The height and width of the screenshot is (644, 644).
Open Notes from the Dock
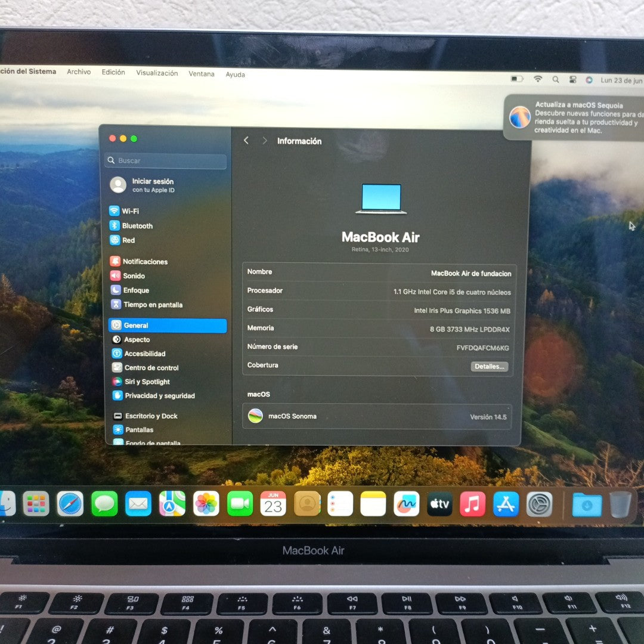tap(373, 503)
